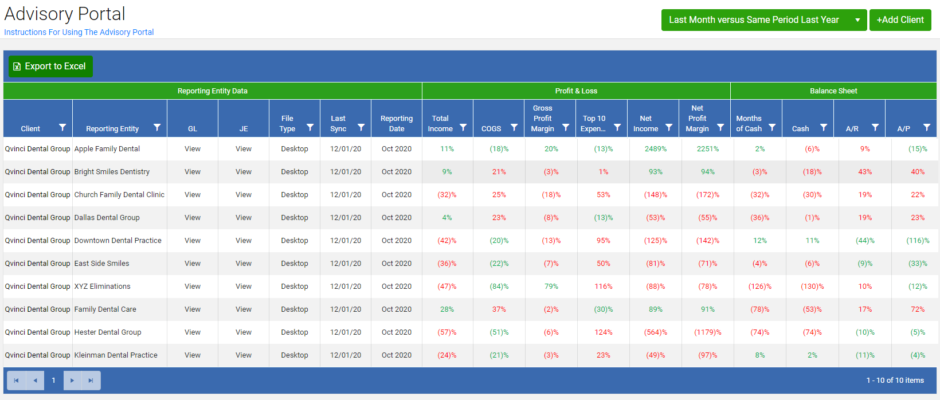
Task: Filter the Total Income column
Action: pos(462,128)
